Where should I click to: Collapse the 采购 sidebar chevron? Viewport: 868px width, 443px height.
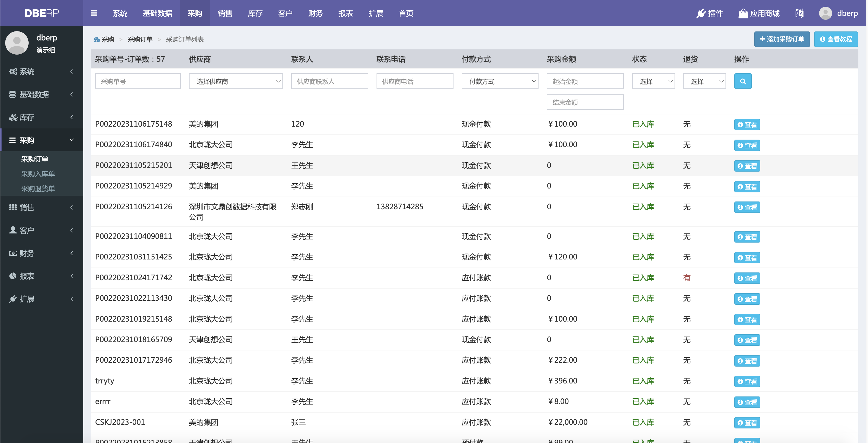[x=72, y=140]
